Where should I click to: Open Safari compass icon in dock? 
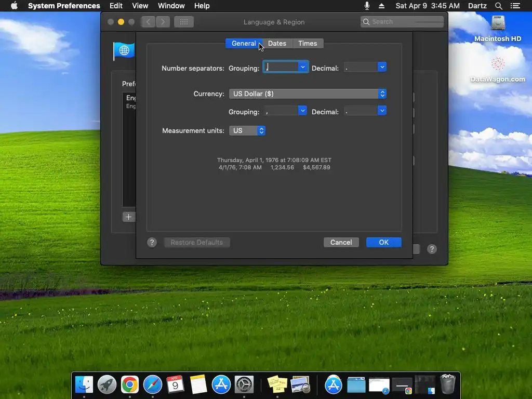coord(153,384)
